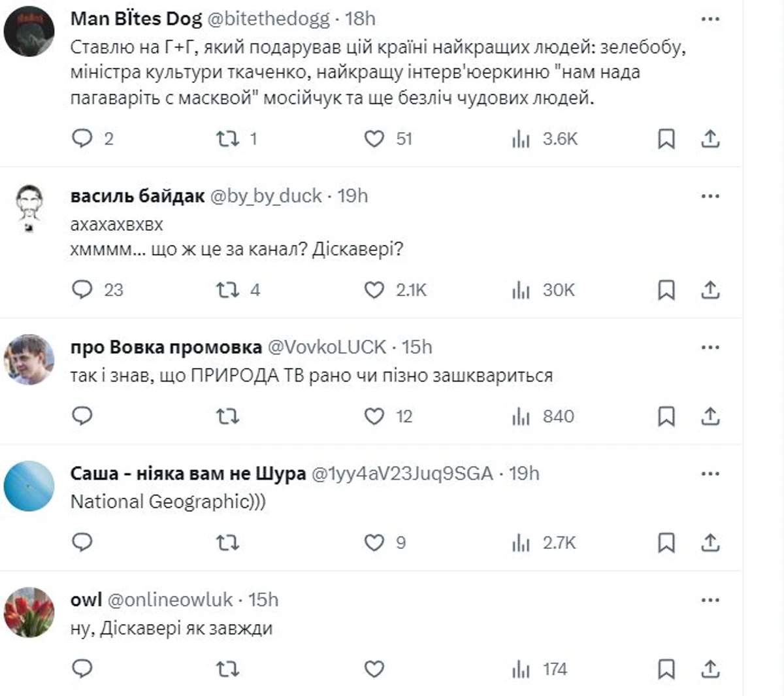Open the tulip avatar of owl
The image size is (784, 696).
[x=29, y=612]
